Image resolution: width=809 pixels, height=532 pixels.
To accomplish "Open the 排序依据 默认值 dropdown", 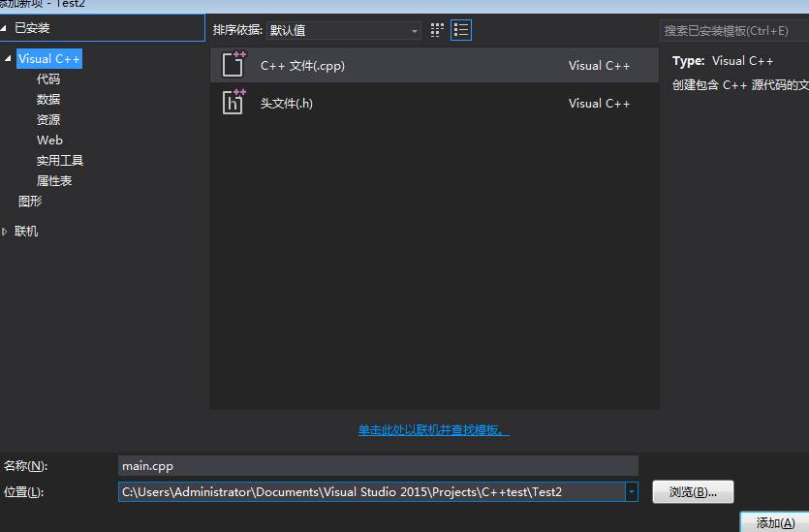I will 344,30.
